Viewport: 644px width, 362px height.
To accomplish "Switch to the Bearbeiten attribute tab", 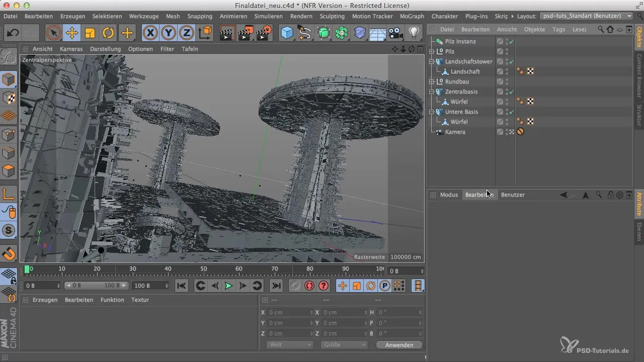I will pos(479,195).
